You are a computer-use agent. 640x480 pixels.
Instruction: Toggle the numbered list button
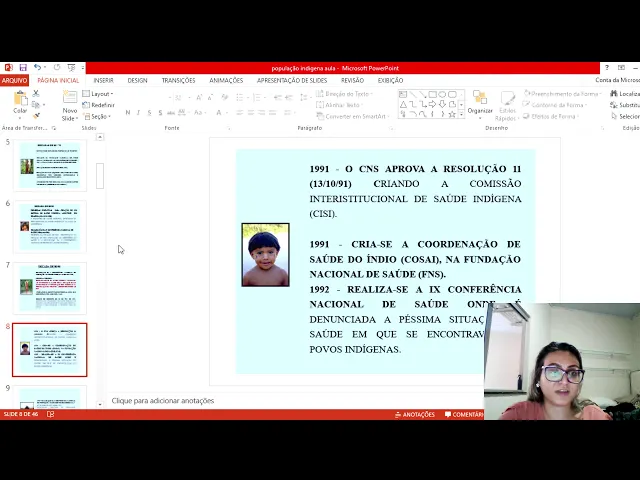tap(257, 98)
